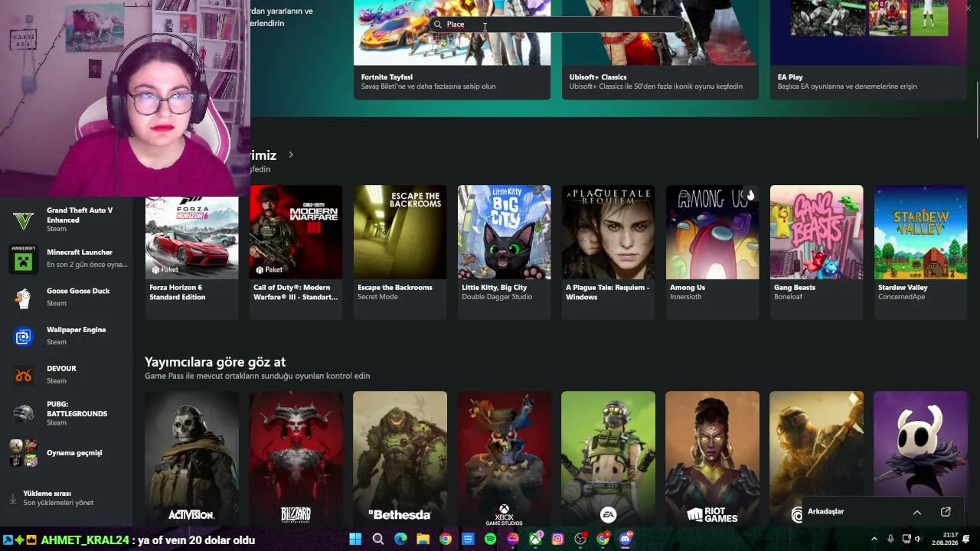Viewport: 980px width, 551px height.
Task: Click the 'Yayımcılara göre göz at' heading
Action: (215, 362)
